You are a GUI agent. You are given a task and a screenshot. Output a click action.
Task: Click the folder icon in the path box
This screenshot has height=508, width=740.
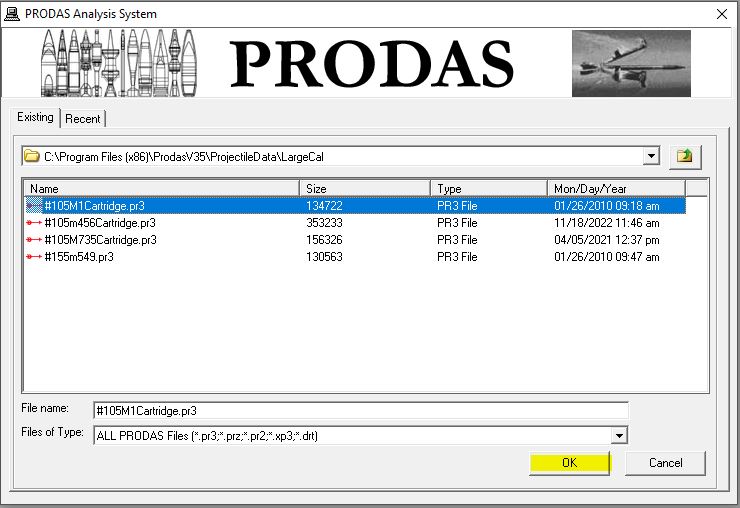point(31,156)
